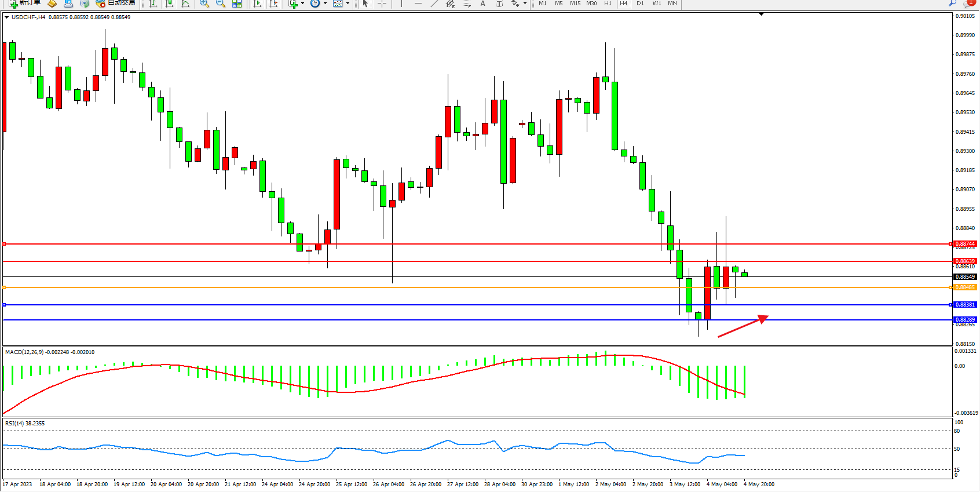Screen dimensions: 980x492
Task: Toggle the Auto Trading button
Action: click(116, 3)
